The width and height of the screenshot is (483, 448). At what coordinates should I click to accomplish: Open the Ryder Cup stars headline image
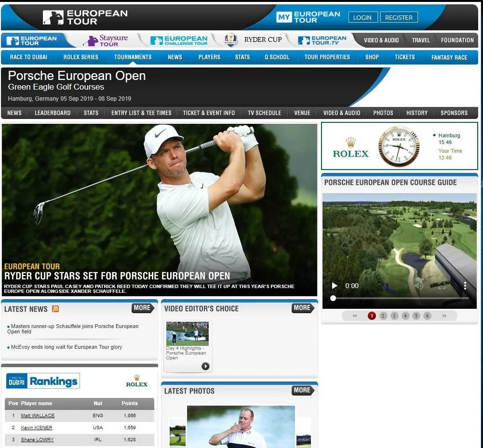tap(159, 210)
